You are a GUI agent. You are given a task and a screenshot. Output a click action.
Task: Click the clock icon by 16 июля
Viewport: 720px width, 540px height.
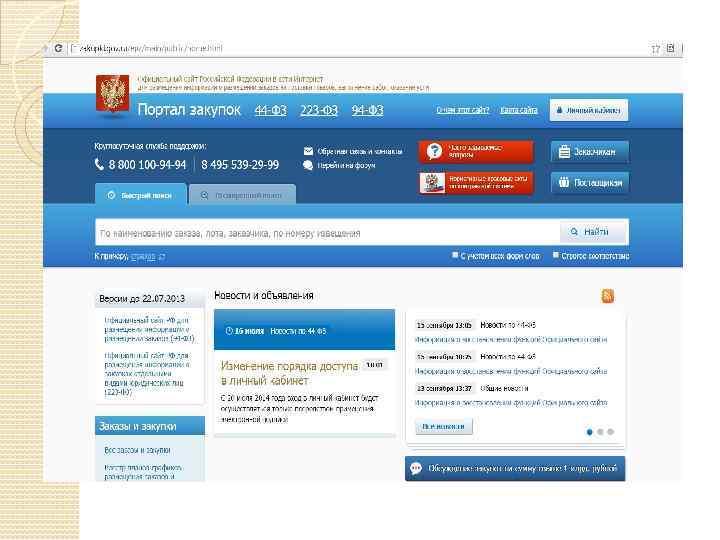[228, 331]
